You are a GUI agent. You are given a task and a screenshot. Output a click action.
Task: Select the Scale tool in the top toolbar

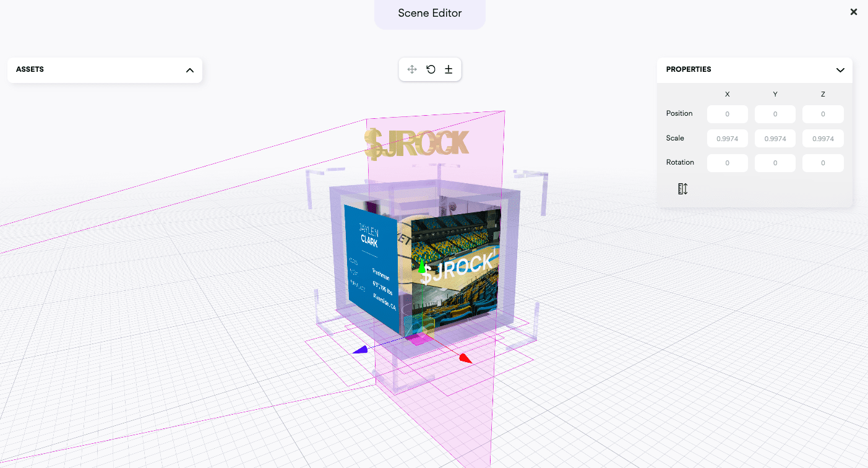coord(449,69)
